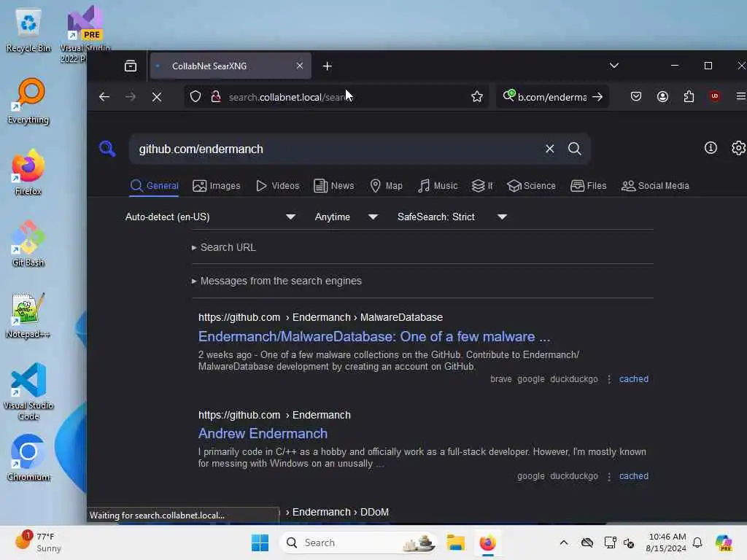The height and width of the screenshot is (560, 747).
Task: Open Firefox View tab overview icon
Action: click(131, 66)
